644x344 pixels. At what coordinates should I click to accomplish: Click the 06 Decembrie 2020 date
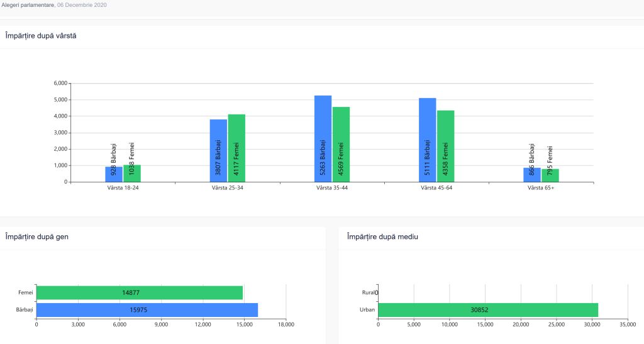click(82, 5)
